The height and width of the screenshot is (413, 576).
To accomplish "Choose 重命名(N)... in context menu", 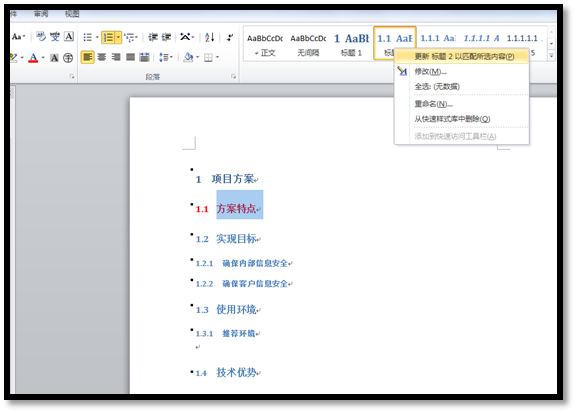I will click(433, 104).
